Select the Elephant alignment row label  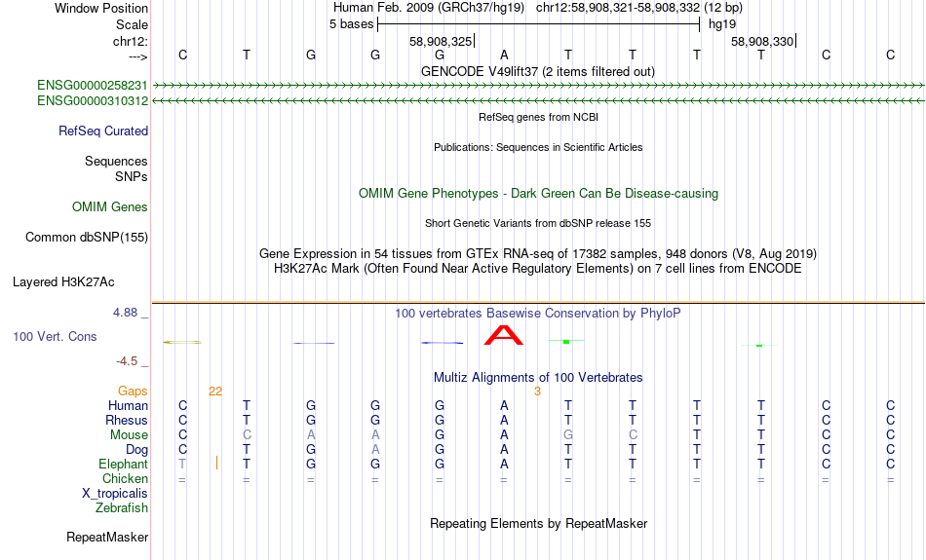(123, 464)
